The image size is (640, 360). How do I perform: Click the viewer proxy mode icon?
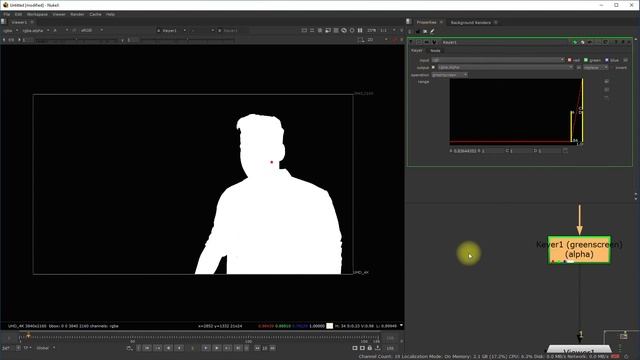tap(336, 30)
